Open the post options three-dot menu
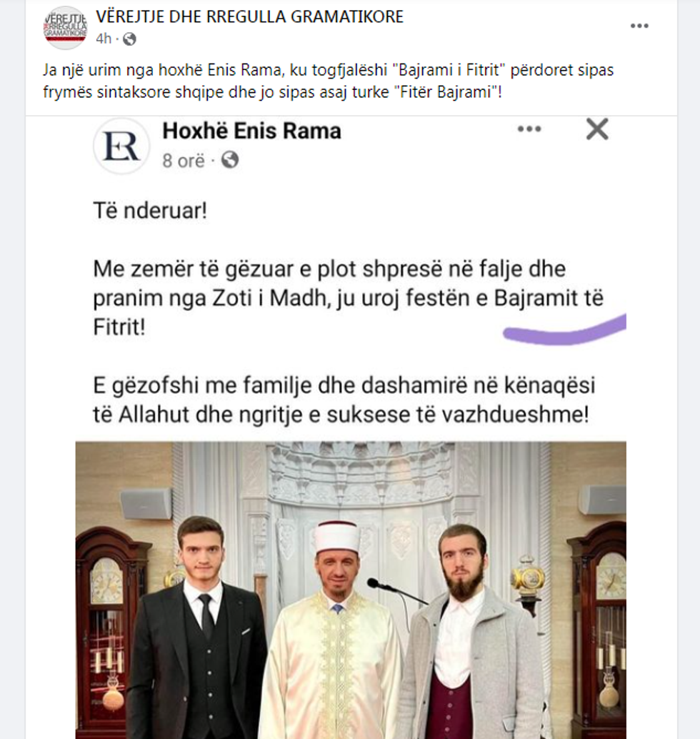700x739 pixels. pos(639,26)
